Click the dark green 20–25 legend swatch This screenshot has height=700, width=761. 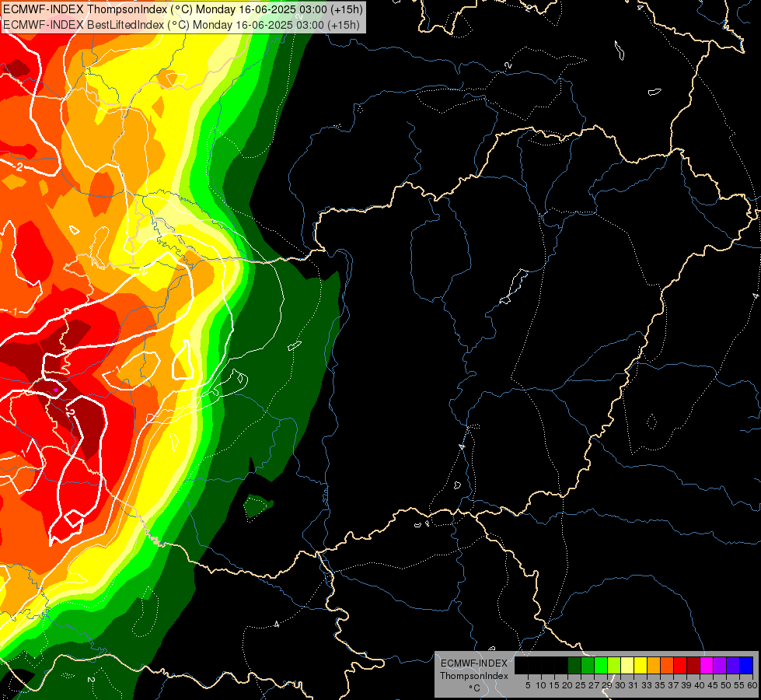click(574, 665)
